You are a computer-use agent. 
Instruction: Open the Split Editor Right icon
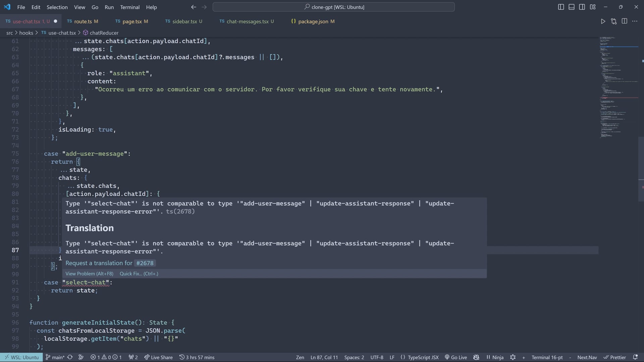pos(624,21)
